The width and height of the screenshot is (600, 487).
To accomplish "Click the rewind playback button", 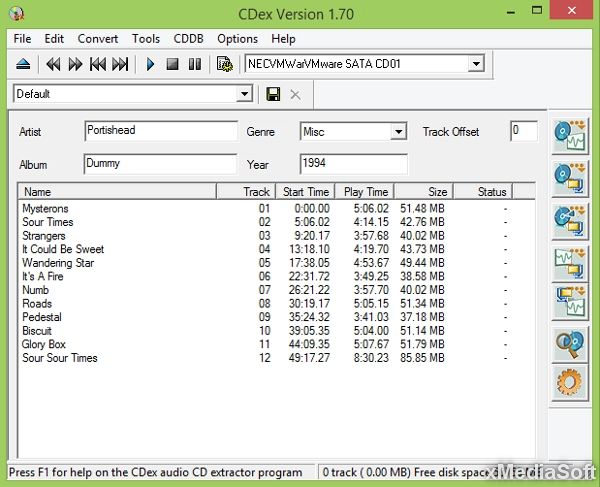I will click(53, 64).
